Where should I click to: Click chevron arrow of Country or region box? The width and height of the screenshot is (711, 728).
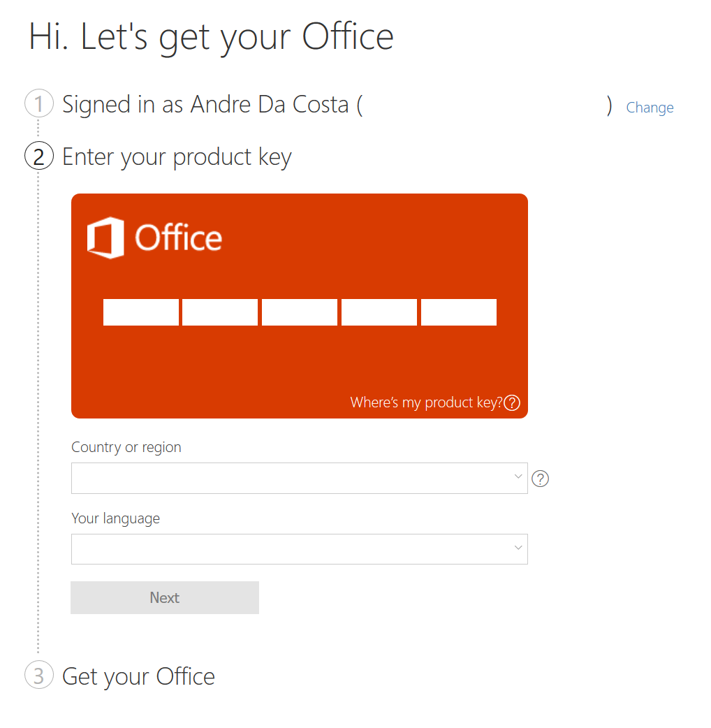[518, 476]
